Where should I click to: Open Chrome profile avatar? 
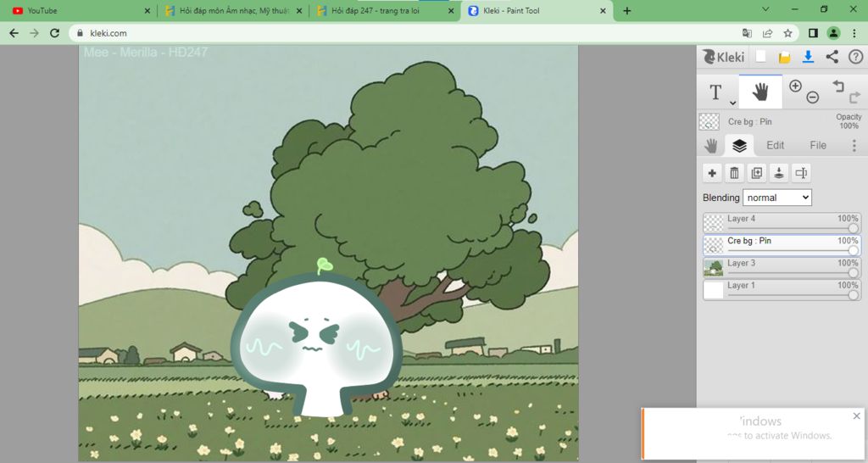pyautogui.click(x=834, y=33)
